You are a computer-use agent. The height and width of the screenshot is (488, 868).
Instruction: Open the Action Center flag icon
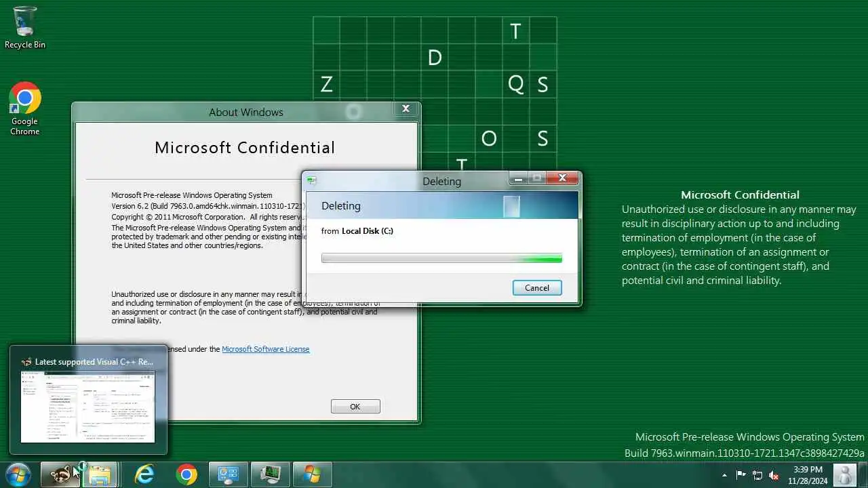pyautogui.click(x=741, y=475)
